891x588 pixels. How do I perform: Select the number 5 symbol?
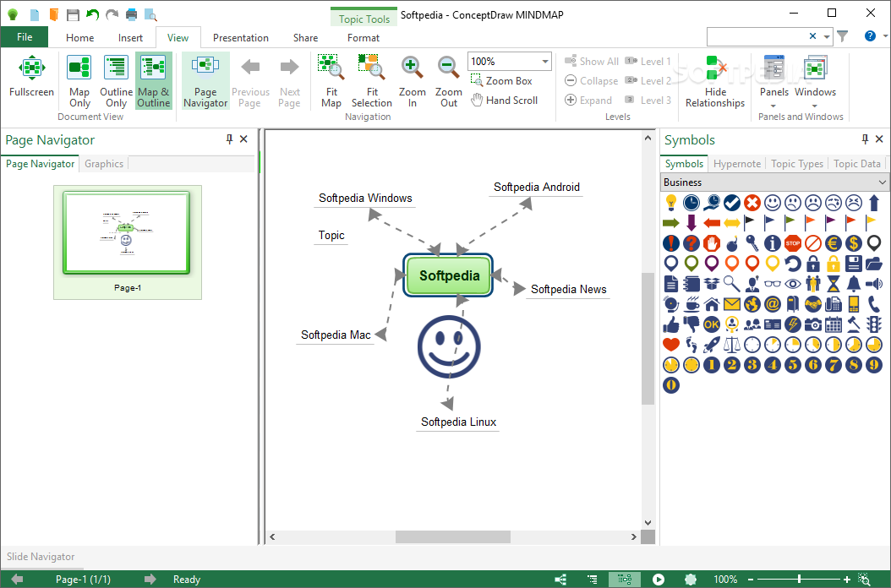pyautogui.click(x=793, y=365)
